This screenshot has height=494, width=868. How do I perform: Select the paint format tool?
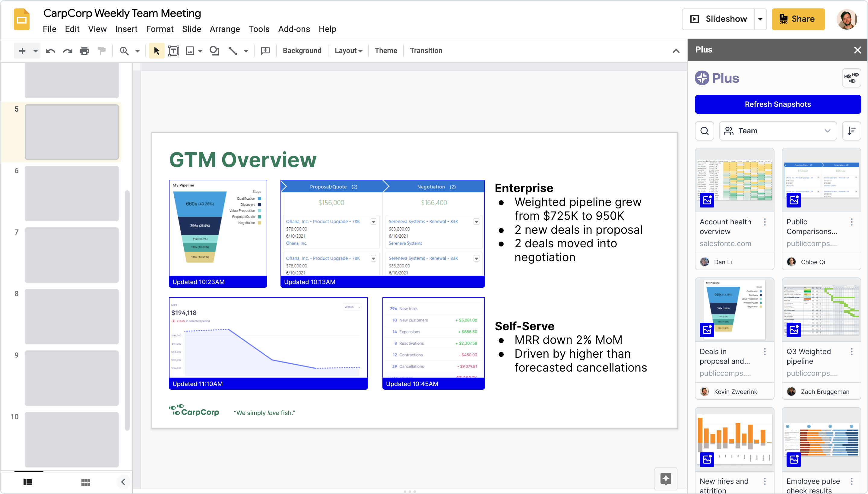(x=101, y=51)
